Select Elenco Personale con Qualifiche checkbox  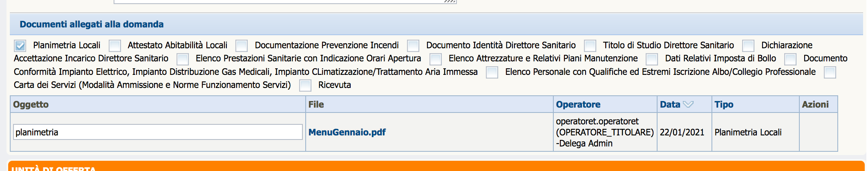492,72
